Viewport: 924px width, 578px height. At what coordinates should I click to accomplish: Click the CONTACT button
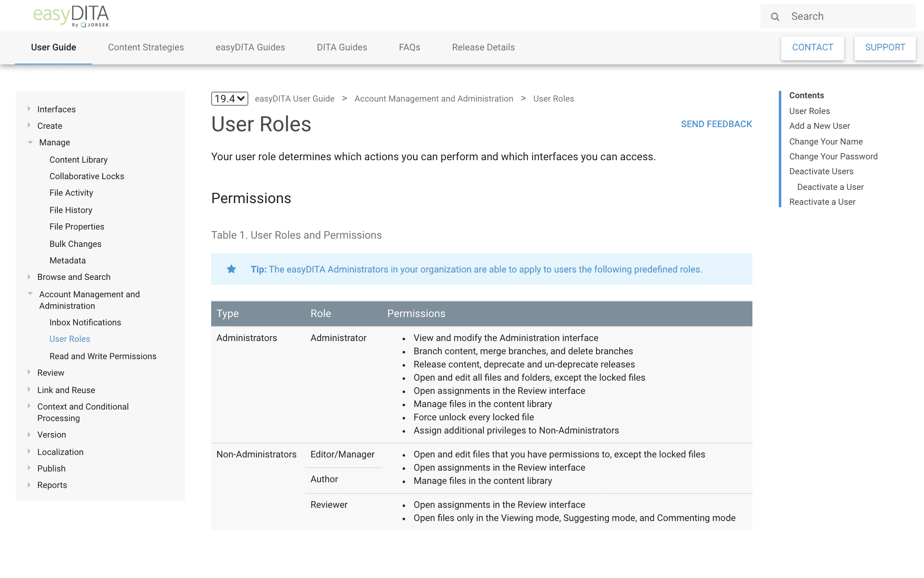pyautogui.click(x=813, y=48)
